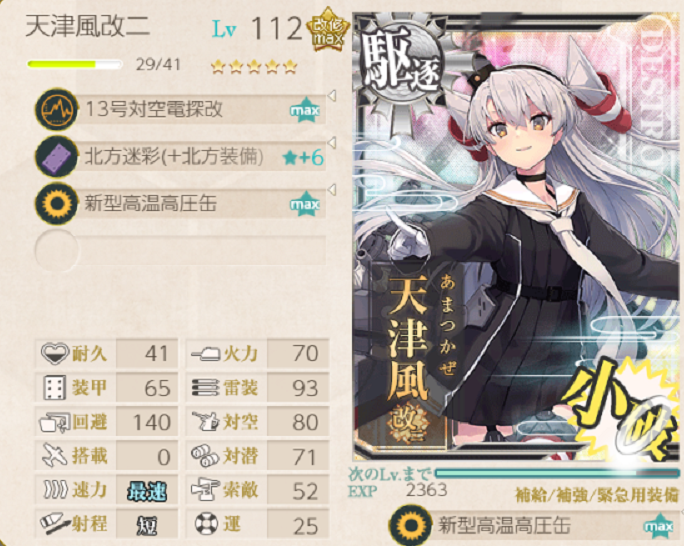Click the 耐久 heart icon
Viewport: 684px width, 546px height.
(55, 353)
